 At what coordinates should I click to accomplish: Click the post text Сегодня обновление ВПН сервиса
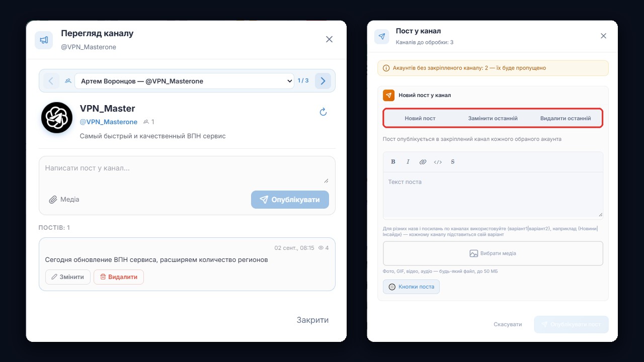tap(156, 260)
